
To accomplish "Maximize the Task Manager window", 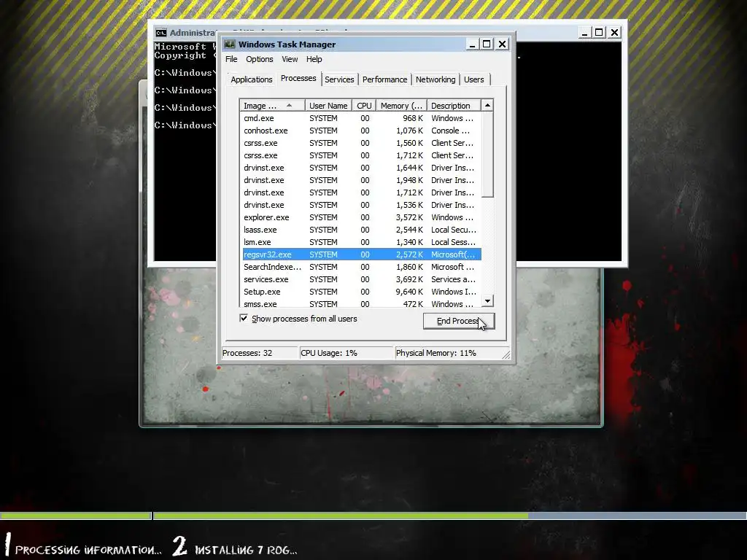I will (x=487, y=44).
